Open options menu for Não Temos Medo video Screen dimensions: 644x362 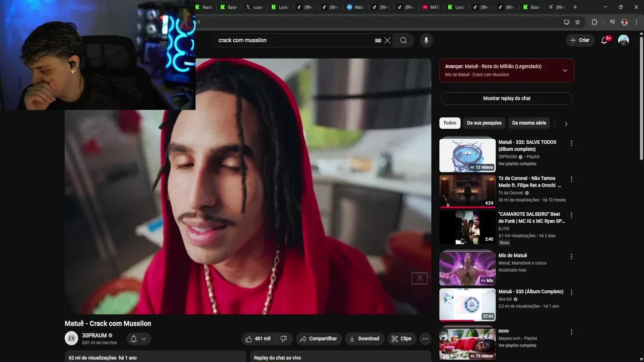[x=571, y=179]
